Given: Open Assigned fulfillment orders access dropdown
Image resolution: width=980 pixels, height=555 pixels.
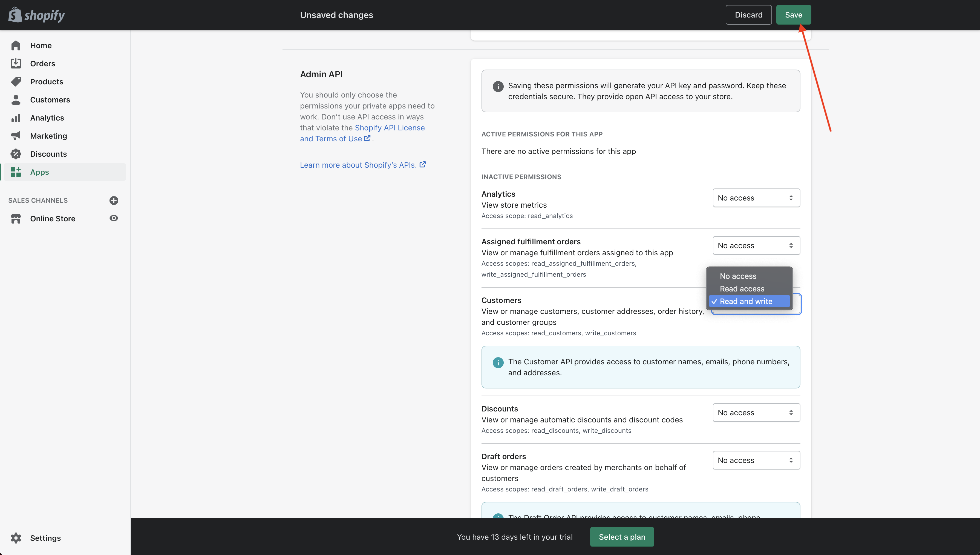Looking at the screenshot, I should pyautogui.click(x=756, y=245).
